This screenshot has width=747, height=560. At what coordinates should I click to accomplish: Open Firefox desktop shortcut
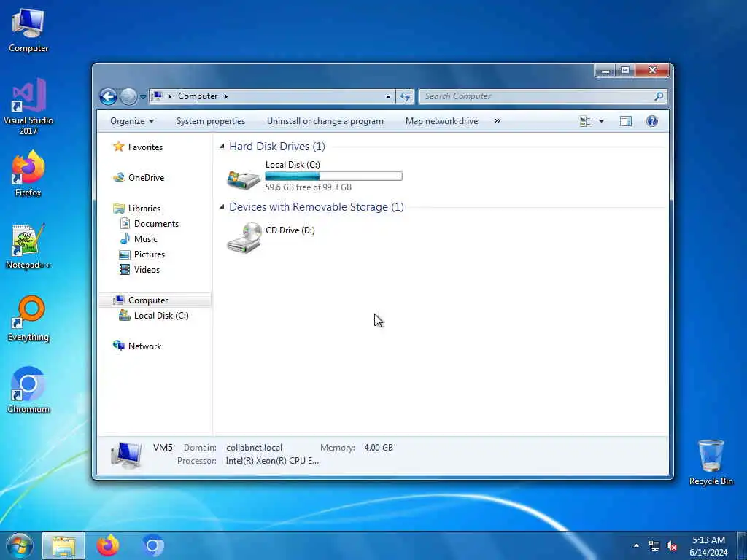point(28,174)
